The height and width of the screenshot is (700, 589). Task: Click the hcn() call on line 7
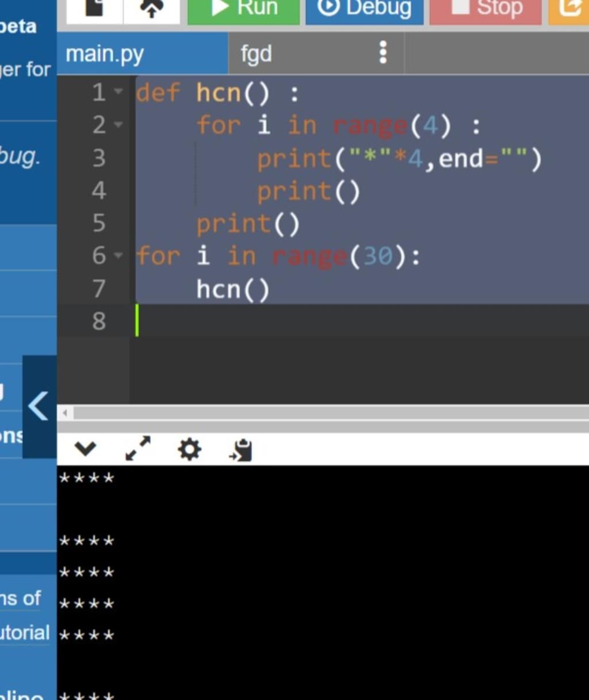[x=232, y=289]
